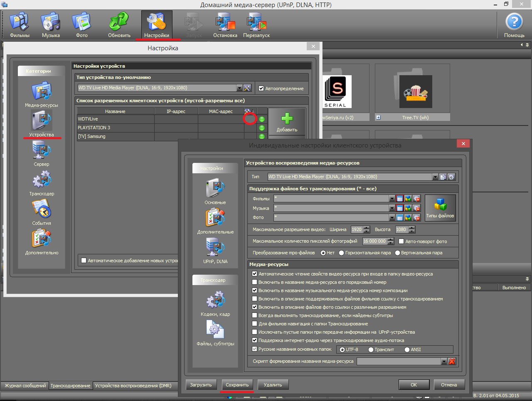Toggle the Автоопределение checkbox
This screenshot has height=401, width=532.
(x=261, y=89)
